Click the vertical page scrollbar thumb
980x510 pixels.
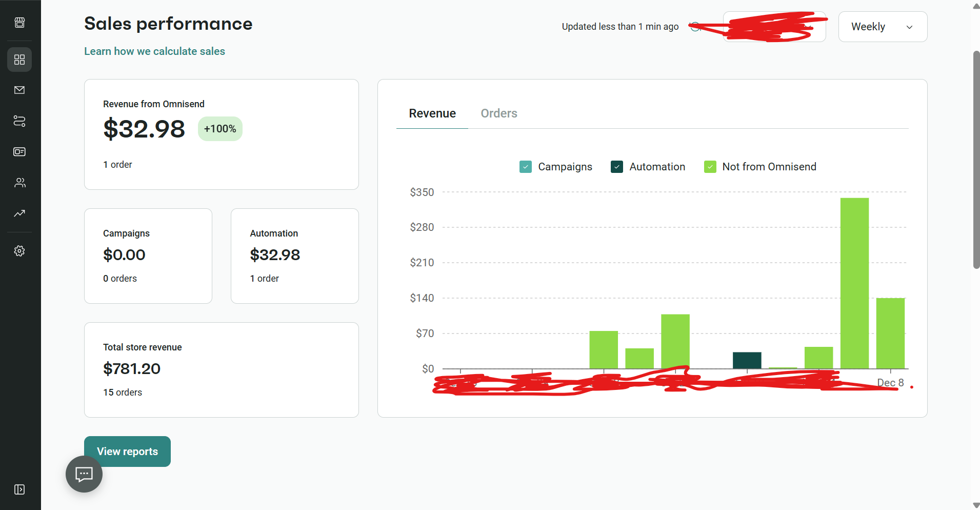[976, 159]
